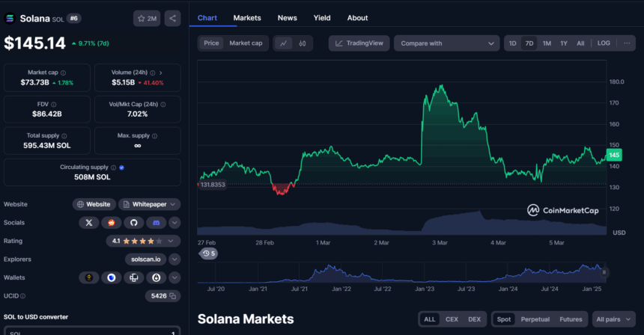Set chart range to 1Y
Viewport: 644px width, 335px height.
564,43
